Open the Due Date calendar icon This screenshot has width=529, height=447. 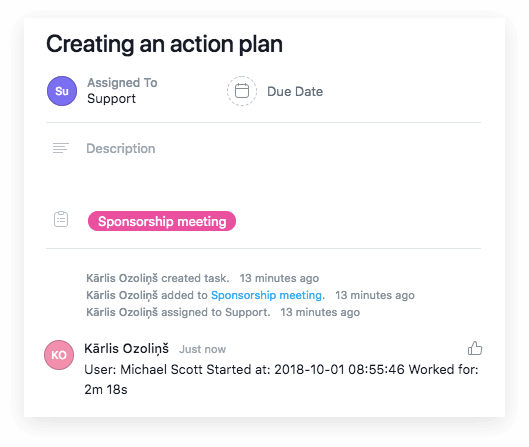click(242, 91)
